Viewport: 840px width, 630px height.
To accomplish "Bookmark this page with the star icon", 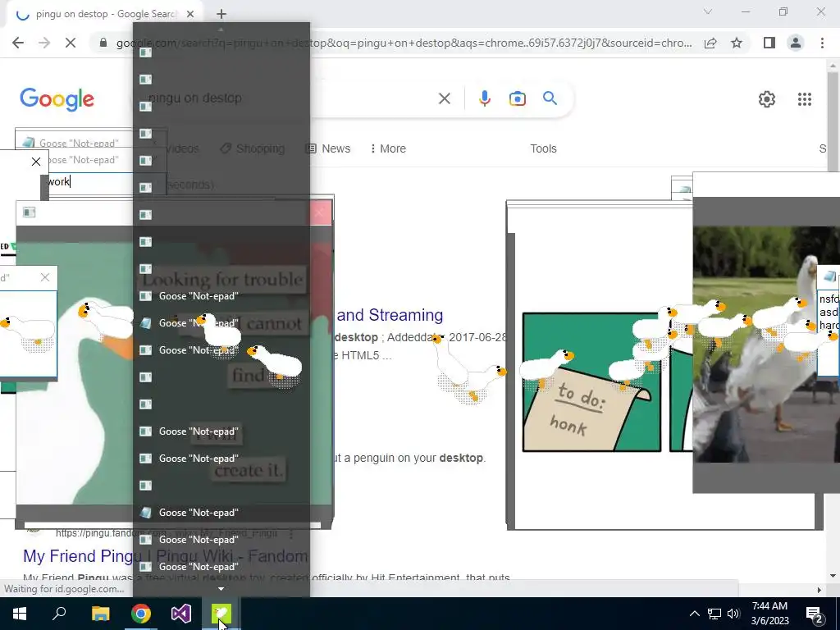I will [x=737, y=43].
